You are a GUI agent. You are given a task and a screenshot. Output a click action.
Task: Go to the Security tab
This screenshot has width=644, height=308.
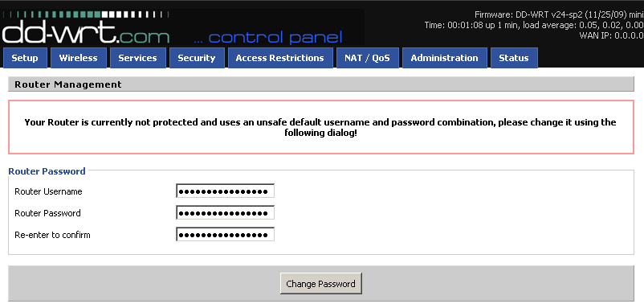pyautogui.click(x=197, y=58)
